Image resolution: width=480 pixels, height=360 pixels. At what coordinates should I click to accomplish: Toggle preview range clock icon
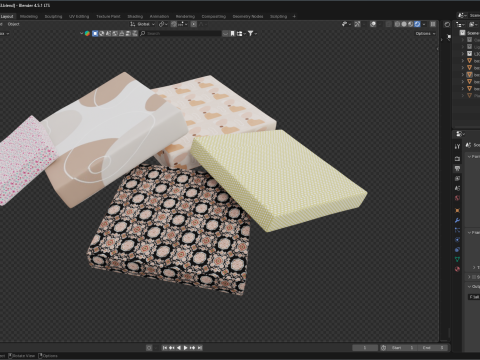pos(383,348)
